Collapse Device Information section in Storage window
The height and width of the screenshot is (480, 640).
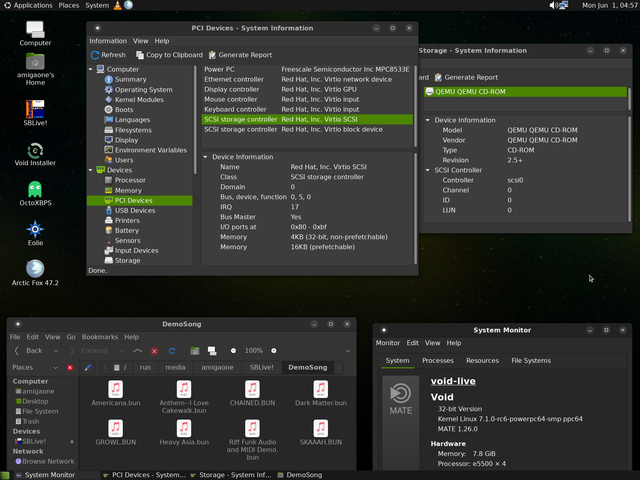pyautogui.click(x=427, y=120)
